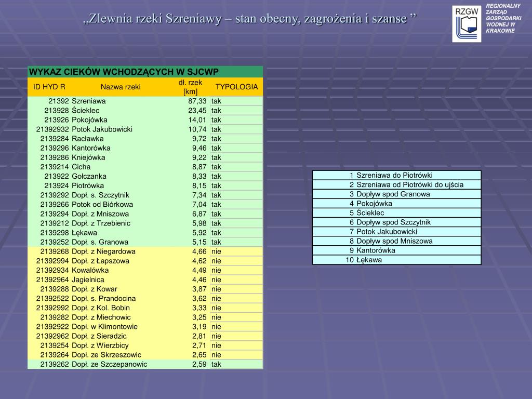This screenshot has width=532, height=399.
Task: Click row 8 Dopływ spod Mniszowa
Action: tap(396, 241)
